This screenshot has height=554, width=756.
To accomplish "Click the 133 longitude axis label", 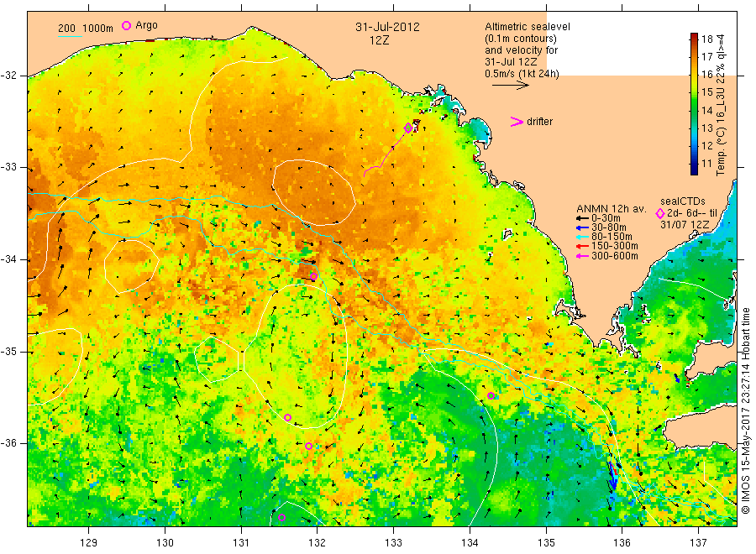I will (x=393, y=543).
